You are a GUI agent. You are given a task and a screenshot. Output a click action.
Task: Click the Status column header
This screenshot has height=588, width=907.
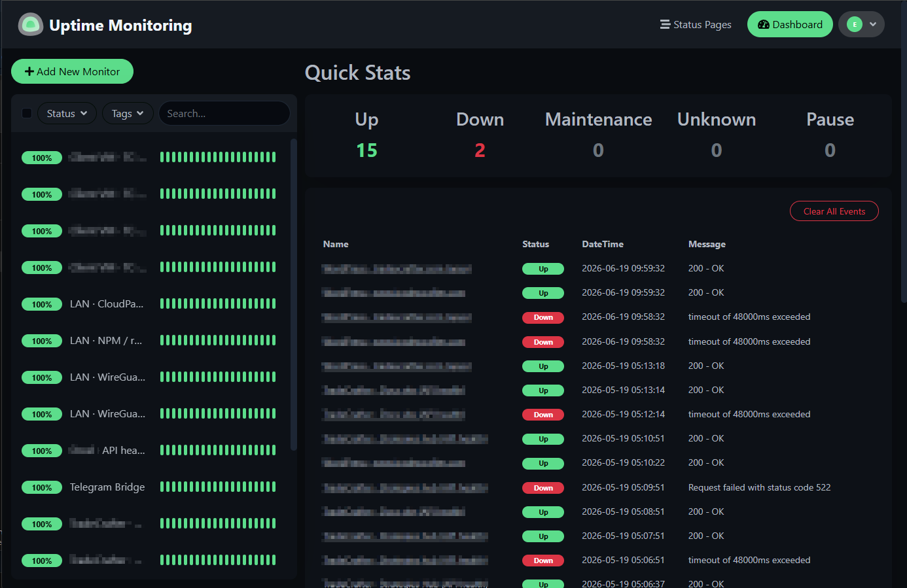[535, 244]
